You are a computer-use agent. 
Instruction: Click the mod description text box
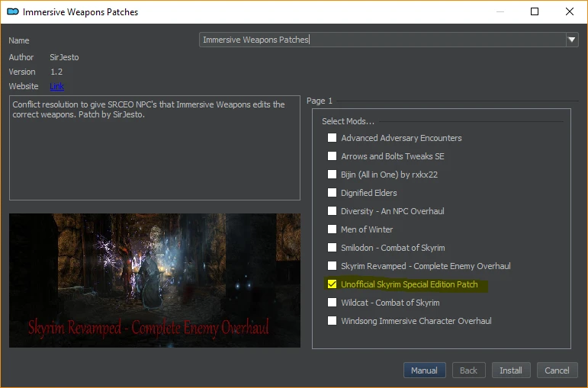(x=155, y=148)
